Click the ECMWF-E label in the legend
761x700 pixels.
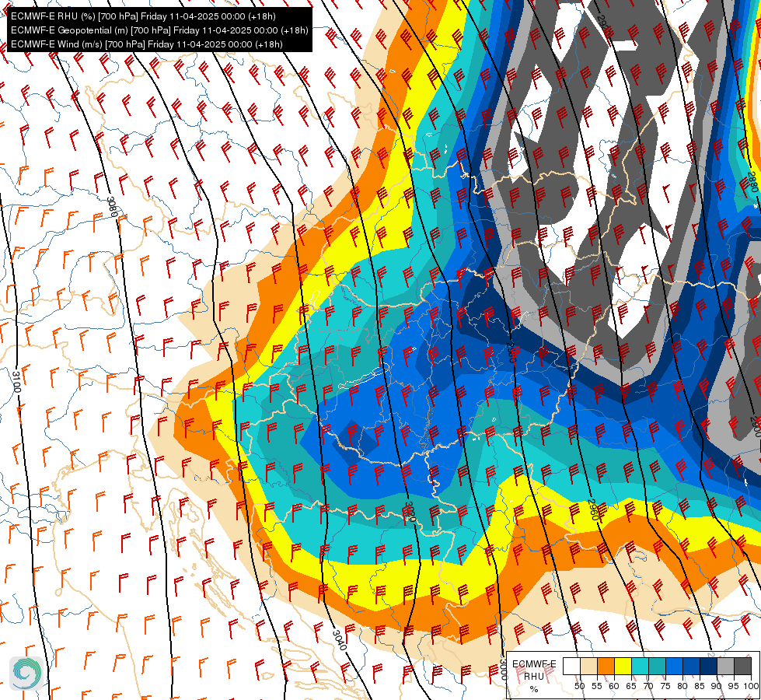coord(534,664)
